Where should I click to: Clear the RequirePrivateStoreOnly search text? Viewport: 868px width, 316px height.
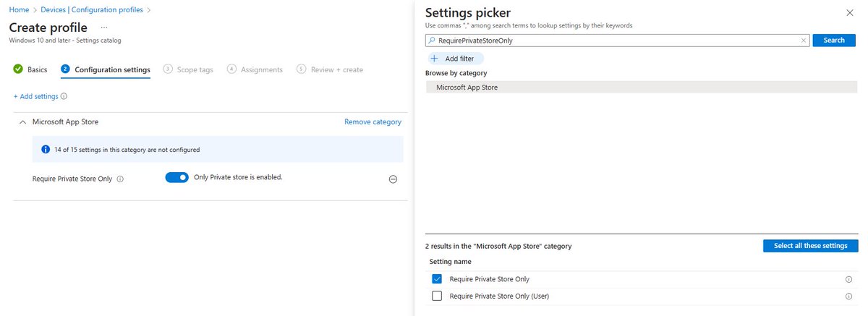803,40
